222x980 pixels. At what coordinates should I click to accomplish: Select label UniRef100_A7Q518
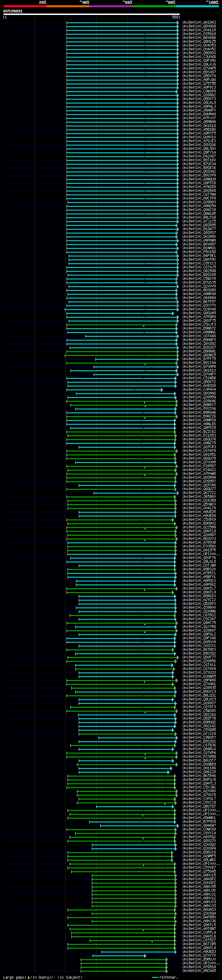click(199, 967)
